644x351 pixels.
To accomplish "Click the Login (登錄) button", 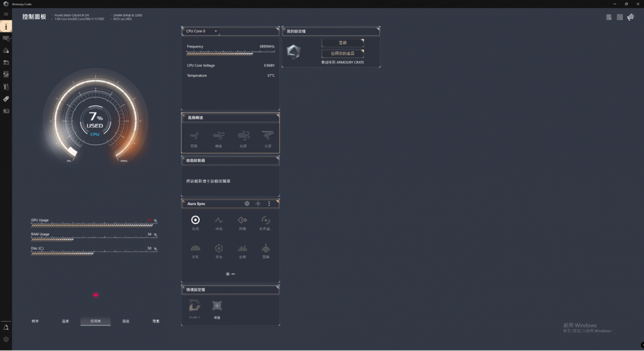I will pyautogui.click(x=342, y=43).
